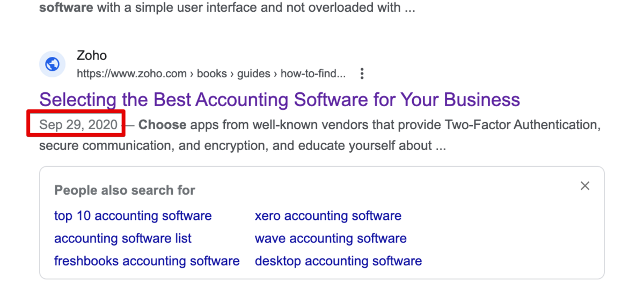
Task: Click the how-to-find segment of the URL
Action: coord(313,73)
